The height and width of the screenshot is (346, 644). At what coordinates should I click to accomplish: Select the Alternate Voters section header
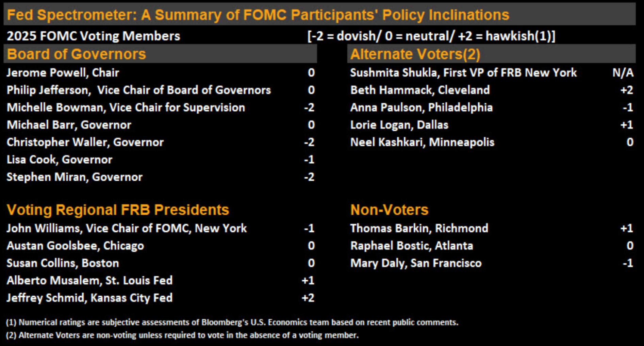415,54
